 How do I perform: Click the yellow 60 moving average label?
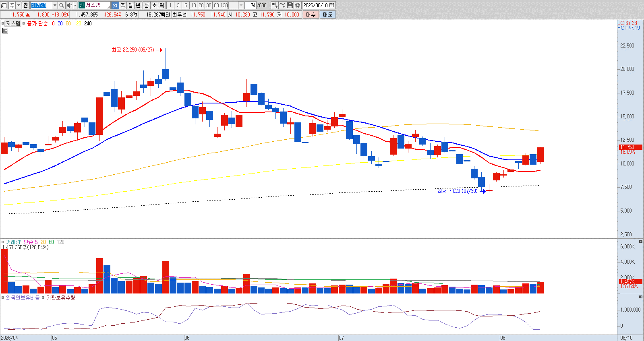[68, 24]
